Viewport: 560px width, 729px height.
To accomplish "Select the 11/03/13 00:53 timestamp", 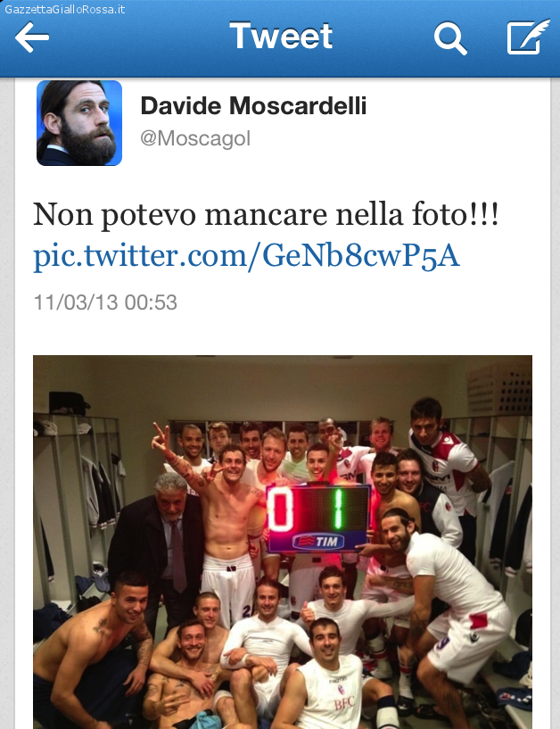I will 105,302.
